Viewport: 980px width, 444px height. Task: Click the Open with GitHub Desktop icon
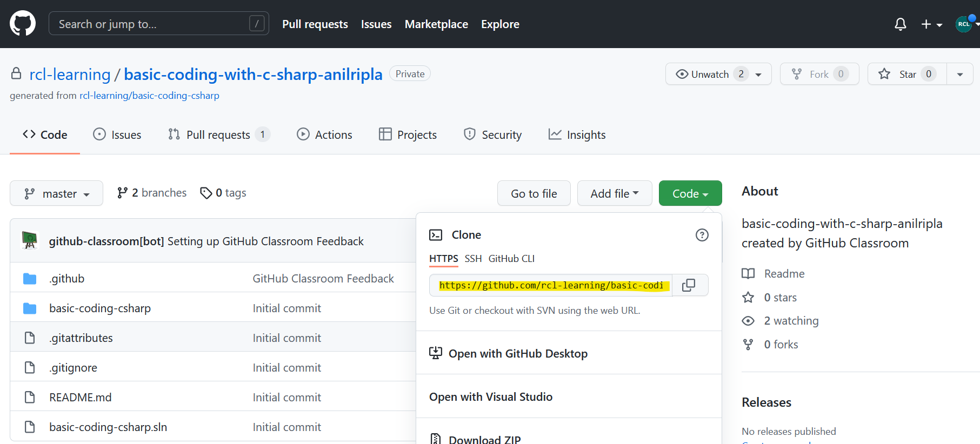click(x=436, y=353)
